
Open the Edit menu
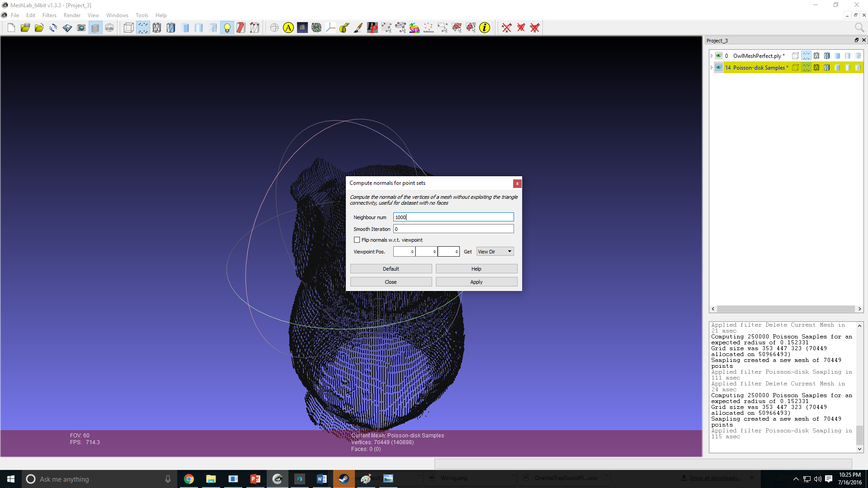(x=31, y=15)
